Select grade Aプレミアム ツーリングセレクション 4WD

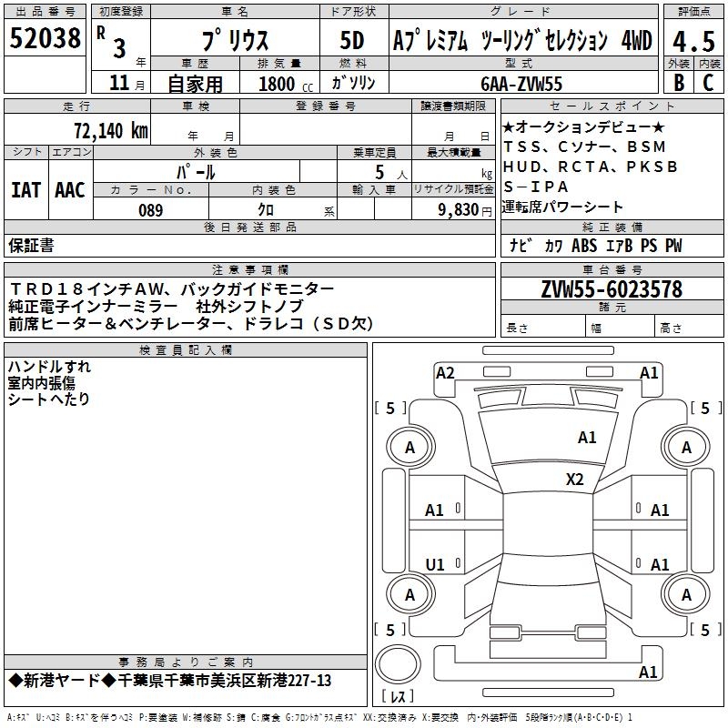tap(522, 40)
